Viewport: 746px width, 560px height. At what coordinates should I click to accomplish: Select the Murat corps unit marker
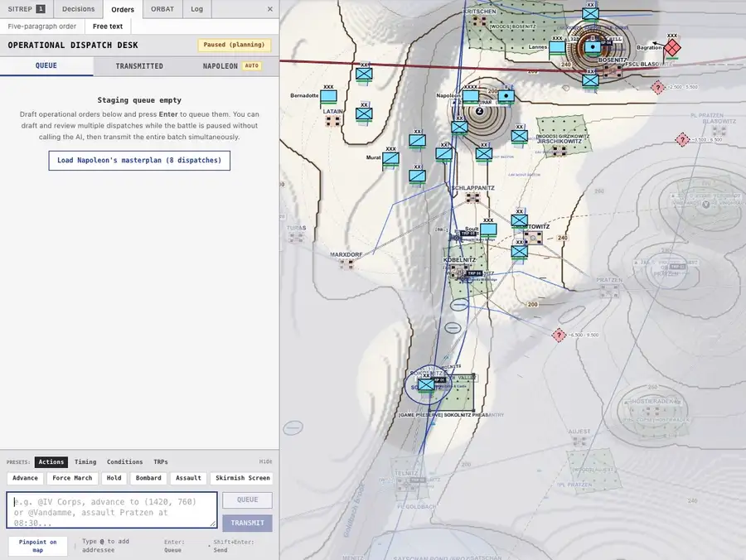pos(391,158)
